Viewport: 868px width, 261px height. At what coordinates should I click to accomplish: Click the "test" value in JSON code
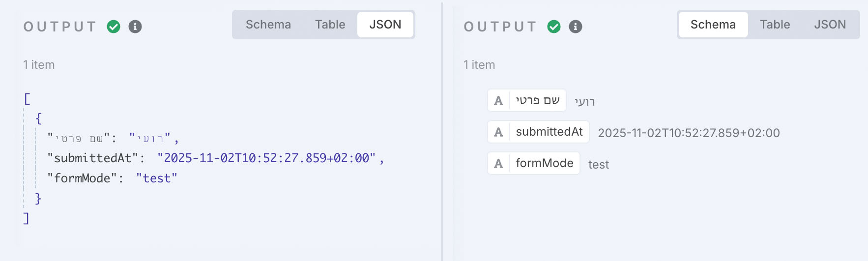(x=156, y=178)
